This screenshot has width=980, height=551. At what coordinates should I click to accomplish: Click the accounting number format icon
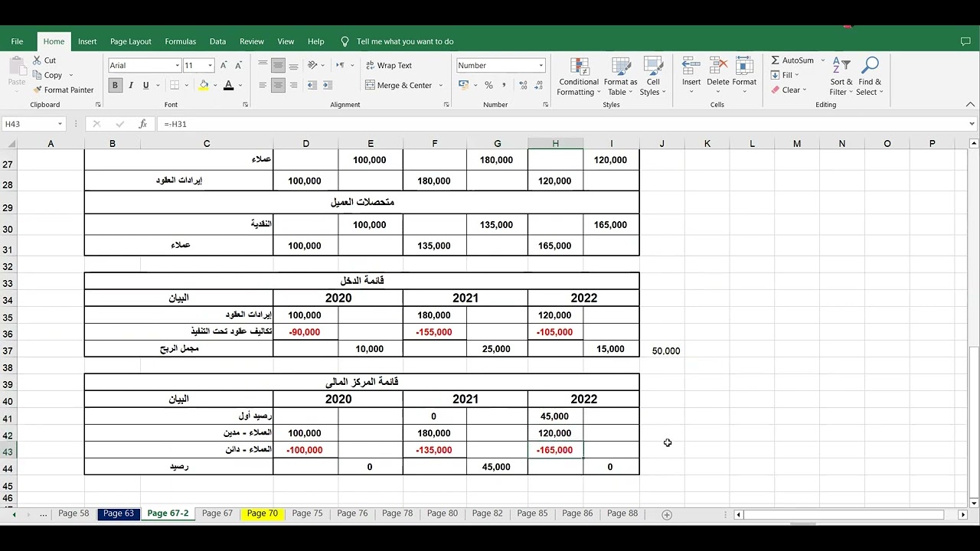click(x=463, y=86)
